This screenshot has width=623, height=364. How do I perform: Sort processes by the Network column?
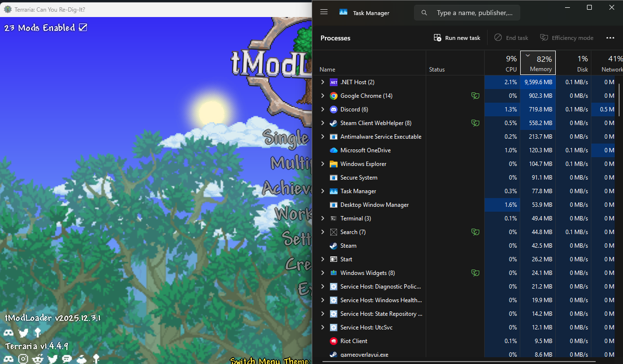607,63
